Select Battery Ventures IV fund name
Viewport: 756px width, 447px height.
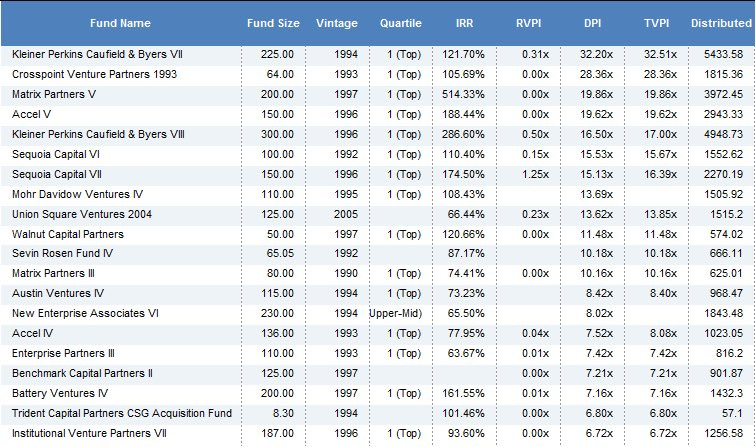tap(60, 394)
